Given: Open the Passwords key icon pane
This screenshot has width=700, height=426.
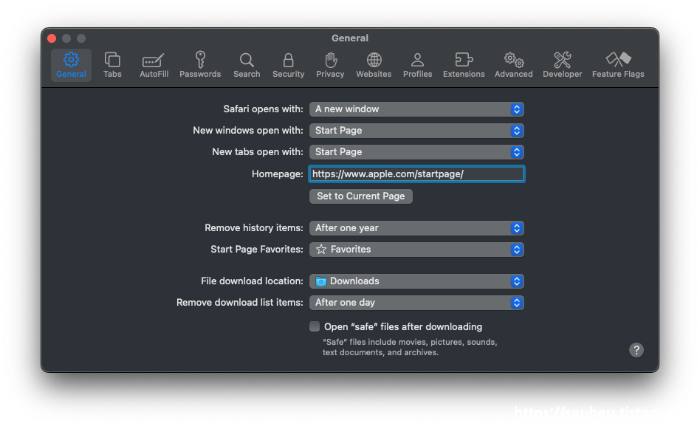Looking at the screenshot, I should tap(200, 65).
